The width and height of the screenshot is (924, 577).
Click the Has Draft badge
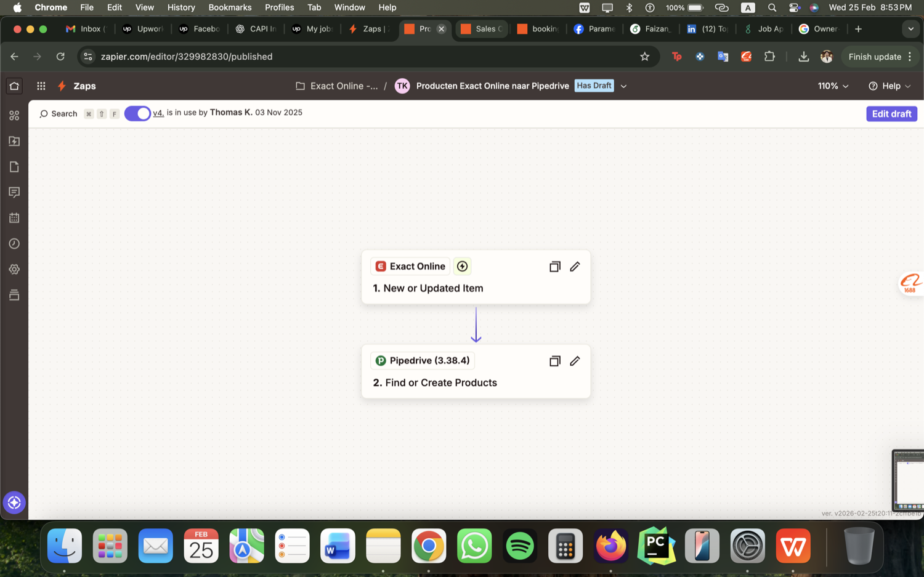[x=594, y=86]
